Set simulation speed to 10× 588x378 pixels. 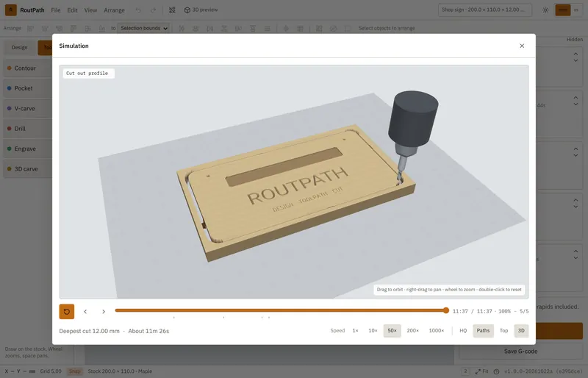point(373,331)
